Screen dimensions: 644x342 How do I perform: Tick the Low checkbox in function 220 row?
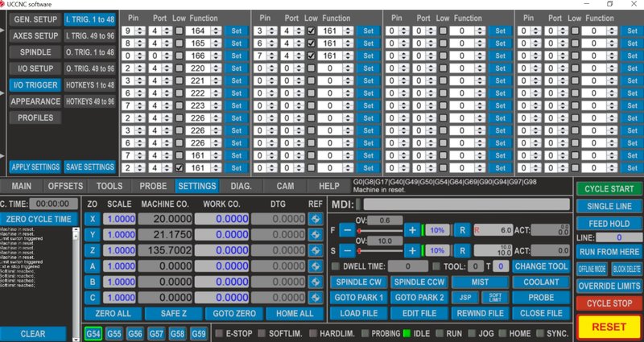pyautogui.click(x=179, y=68)
